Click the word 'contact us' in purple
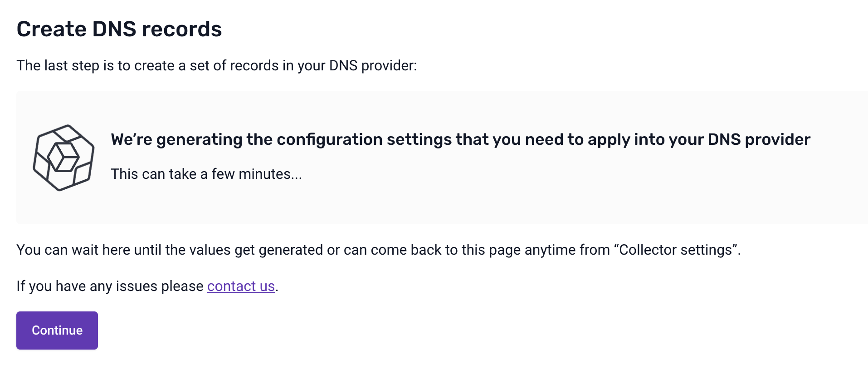868x365 pixels. 241,286
